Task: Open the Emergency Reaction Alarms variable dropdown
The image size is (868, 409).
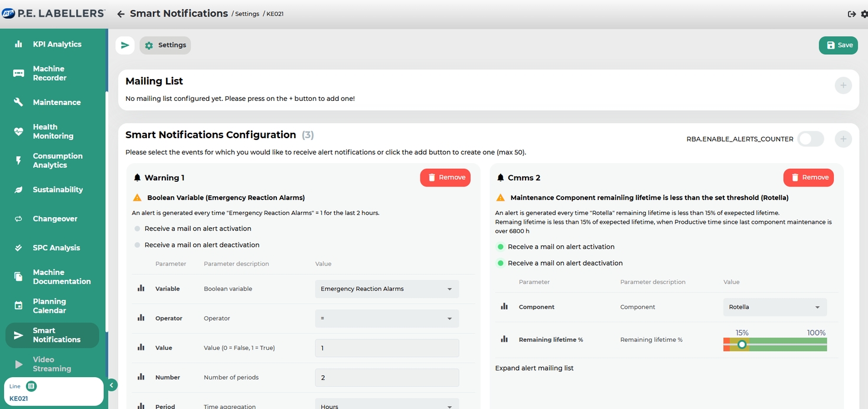Action: point(387,289)
